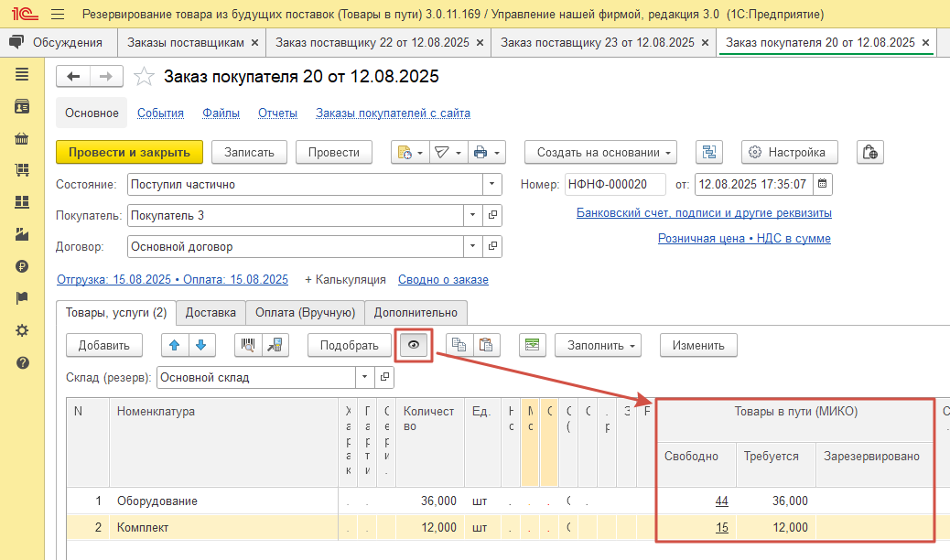Move row up with blue up arrow

click(x=176, y=345)
